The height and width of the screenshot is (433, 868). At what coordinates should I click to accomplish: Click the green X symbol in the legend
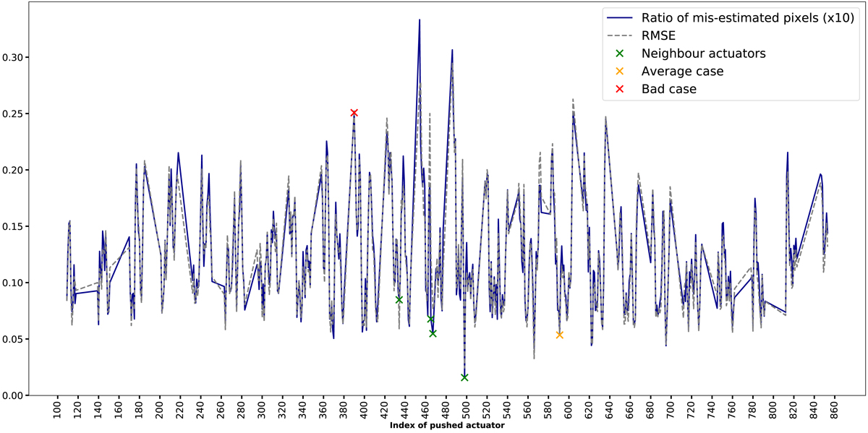click(x=619, y=53)
